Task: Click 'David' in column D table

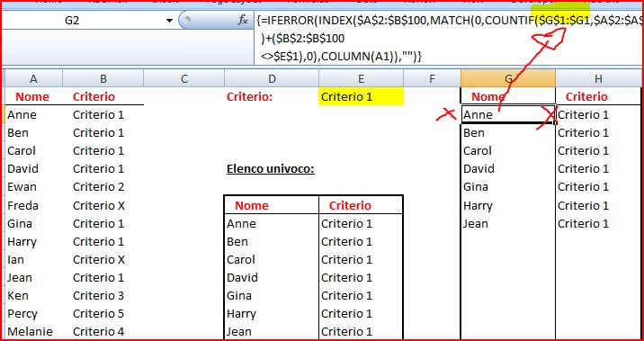Action: point(242,278)
